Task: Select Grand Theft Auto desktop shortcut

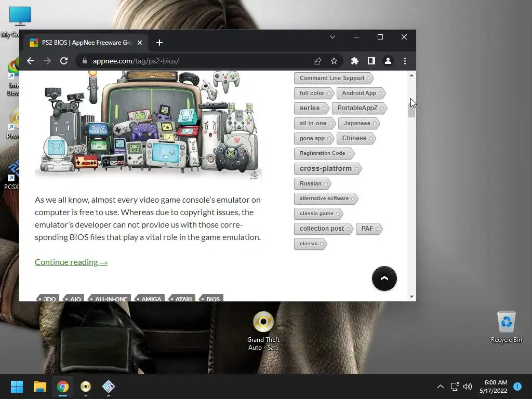Action: coord(263,331)
